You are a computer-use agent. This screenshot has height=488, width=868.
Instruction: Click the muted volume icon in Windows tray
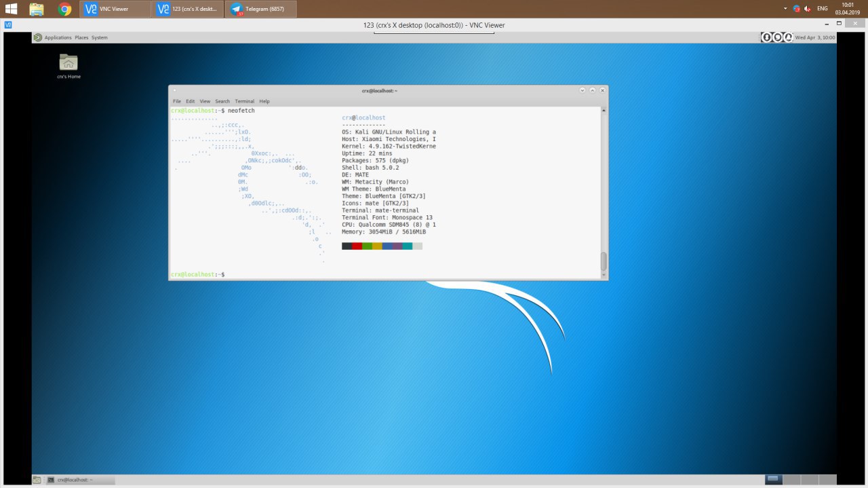coord(808,9)
